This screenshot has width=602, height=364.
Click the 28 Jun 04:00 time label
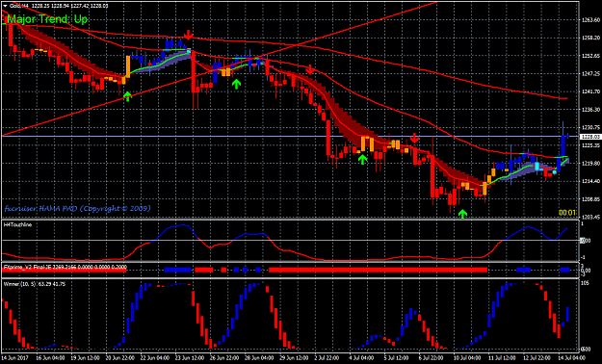[259, 358]
